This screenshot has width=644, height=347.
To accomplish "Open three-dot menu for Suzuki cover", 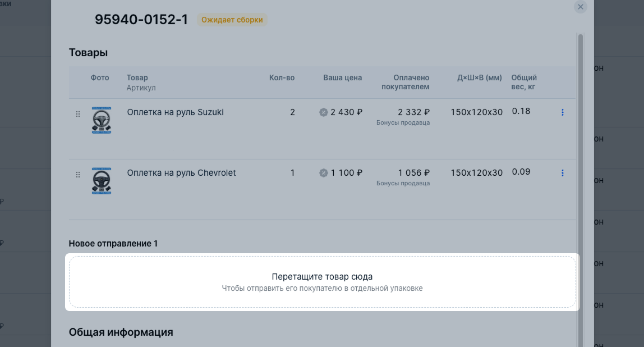I will (x=562, y=112).
